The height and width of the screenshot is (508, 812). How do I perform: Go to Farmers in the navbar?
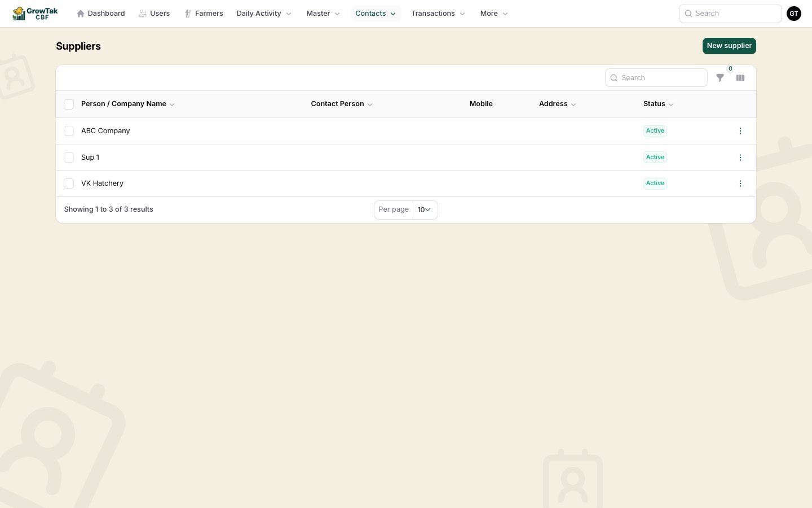pos(204,14)
